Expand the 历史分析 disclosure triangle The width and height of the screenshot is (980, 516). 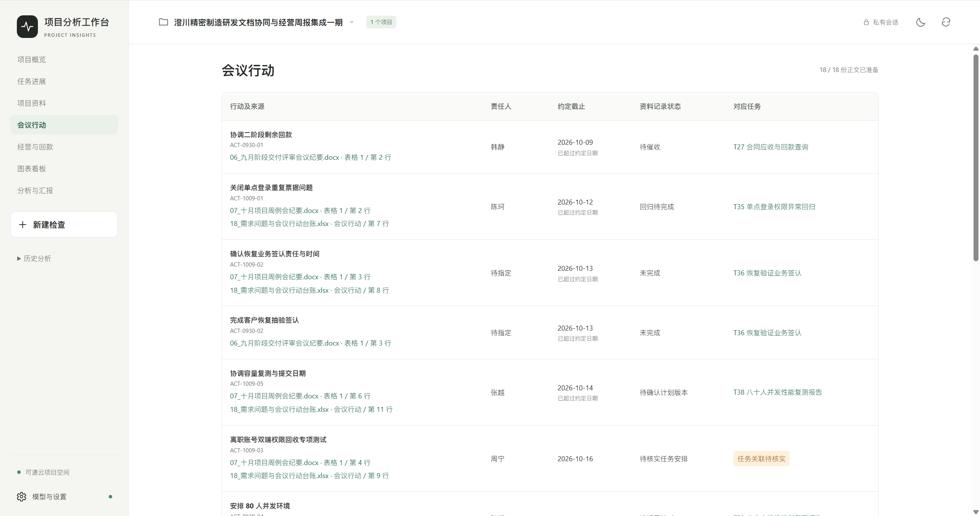(x=19, y=259)
